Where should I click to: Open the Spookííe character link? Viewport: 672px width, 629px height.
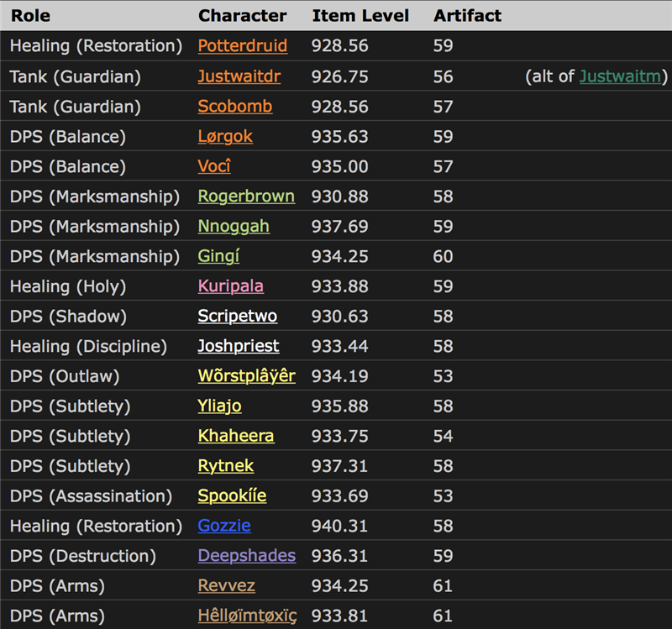tap(232, 496)
